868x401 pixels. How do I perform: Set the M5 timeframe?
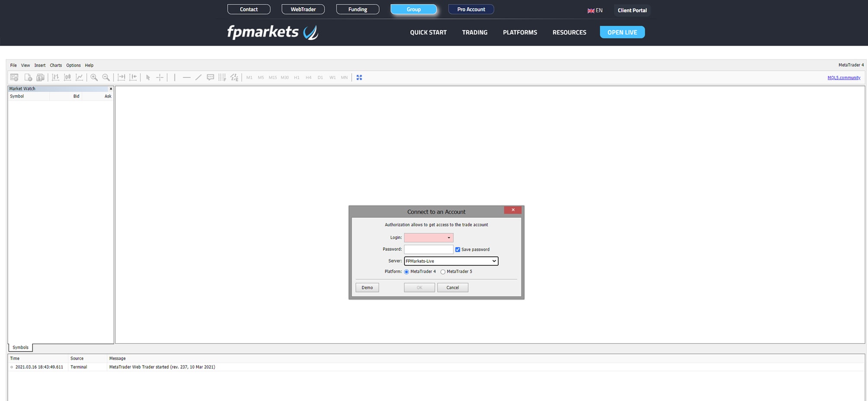(x=261, y=78)
